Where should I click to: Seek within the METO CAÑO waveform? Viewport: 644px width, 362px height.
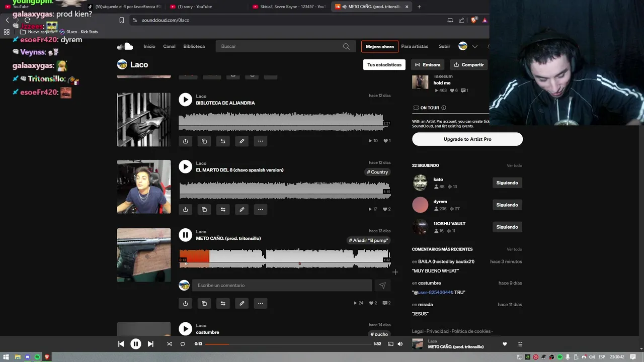point(285,258)
